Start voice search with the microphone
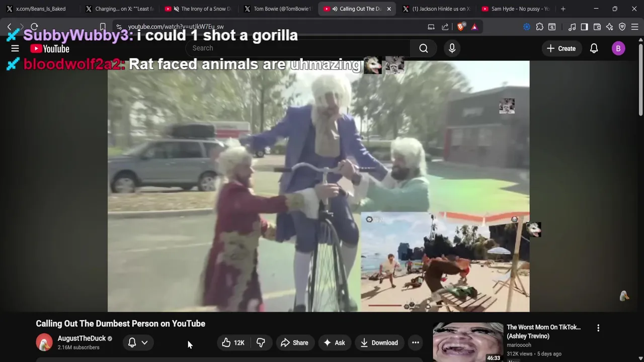The width and height of the screenshot is (644, 362). (452, 48)
